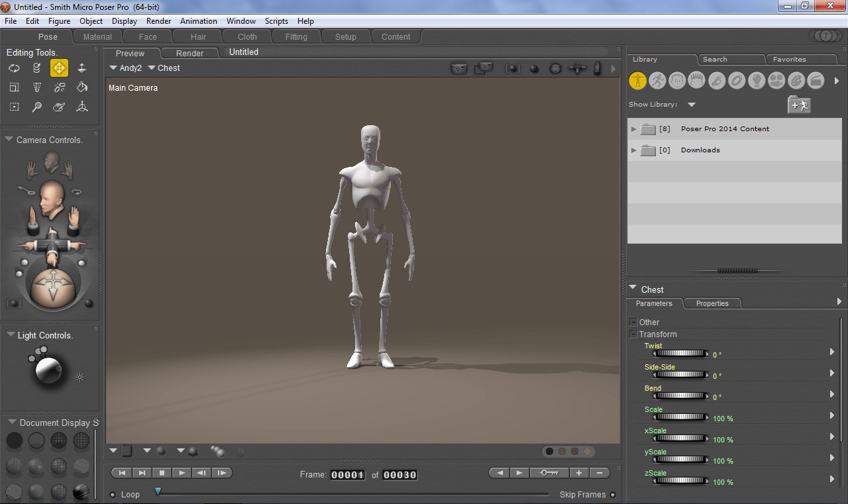Viewport: 848px width, 504px height.
Task: Open the Scenes clapperboard library category
Action: point(816,81)
